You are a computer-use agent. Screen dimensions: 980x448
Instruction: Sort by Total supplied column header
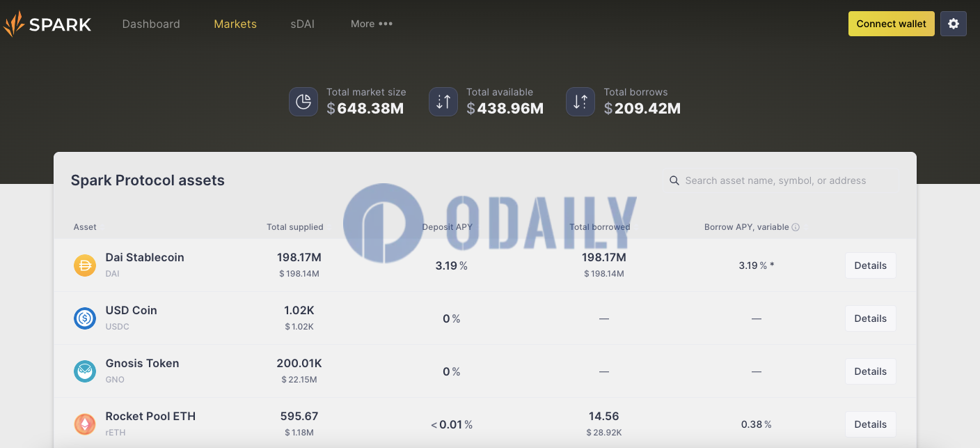point(295,227)
